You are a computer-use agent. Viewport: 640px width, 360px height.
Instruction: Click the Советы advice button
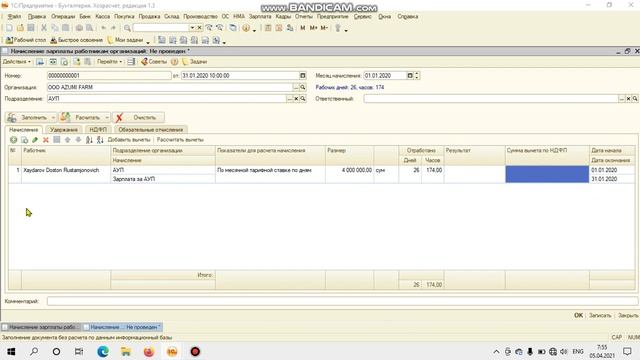(x=154, y=62)
